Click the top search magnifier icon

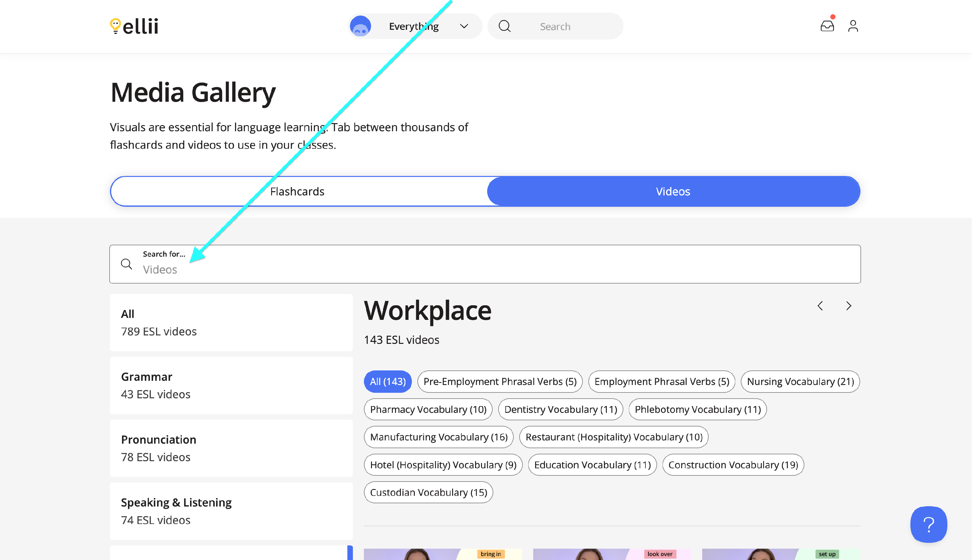[x=505, y=26]
